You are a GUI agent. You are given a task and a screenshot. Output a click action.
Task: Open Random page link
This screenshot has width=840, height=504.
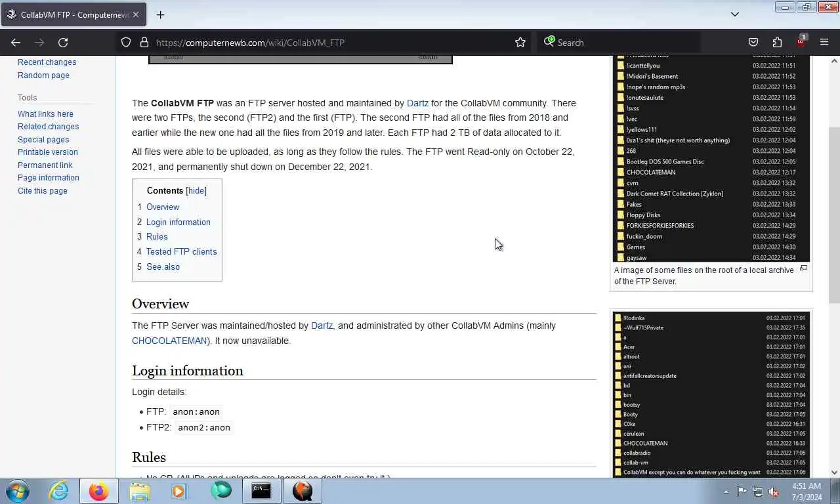pos(43,75)
